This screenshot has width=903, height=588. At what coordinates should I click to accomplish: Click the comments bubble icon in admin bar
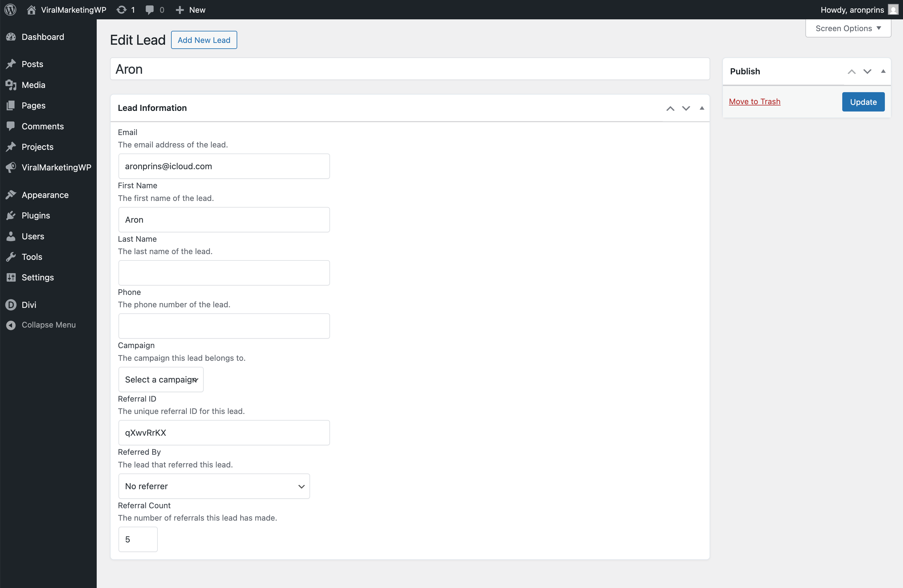click(150, 9)
